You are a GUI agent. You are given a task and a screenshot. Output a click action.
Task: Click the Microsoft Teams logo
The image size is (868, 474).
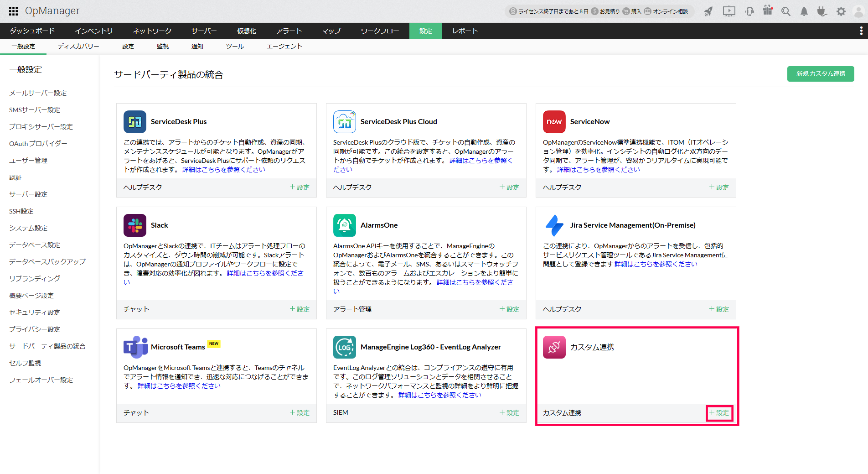135,347
